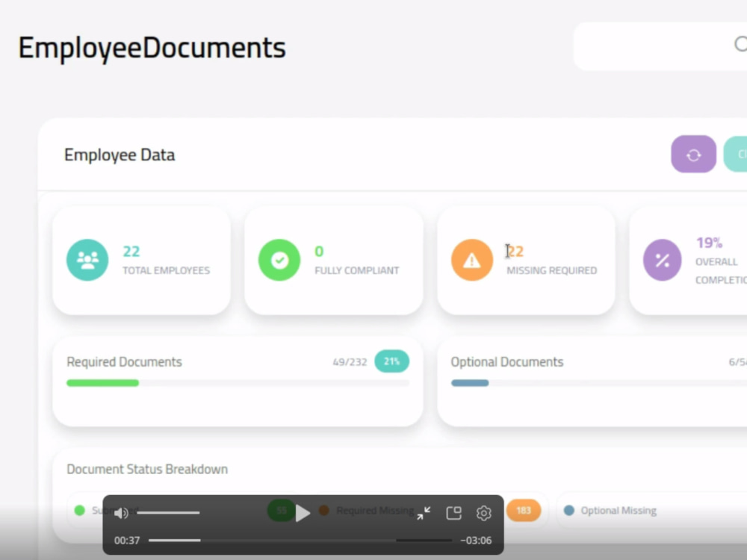Click the search input field
Image resolution: width=747 pixels, height=560 pixels.
coord(660,46)
